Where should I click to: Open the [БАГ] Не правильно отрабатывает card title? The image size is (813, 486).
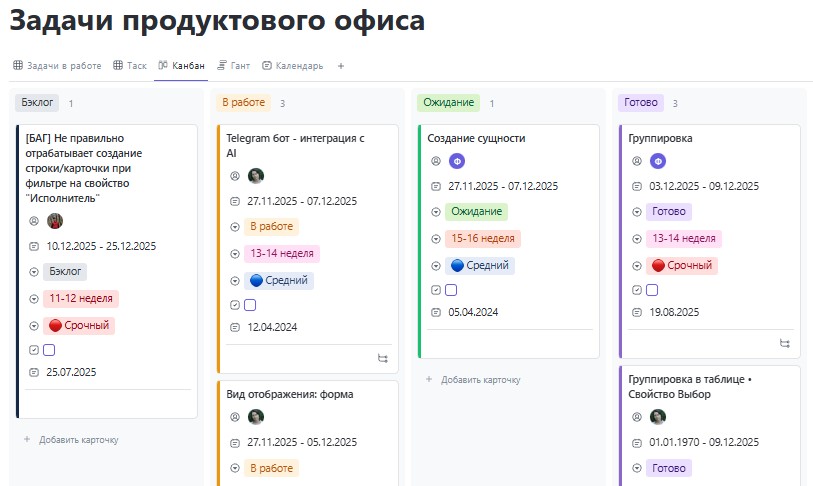click(83, 168)
